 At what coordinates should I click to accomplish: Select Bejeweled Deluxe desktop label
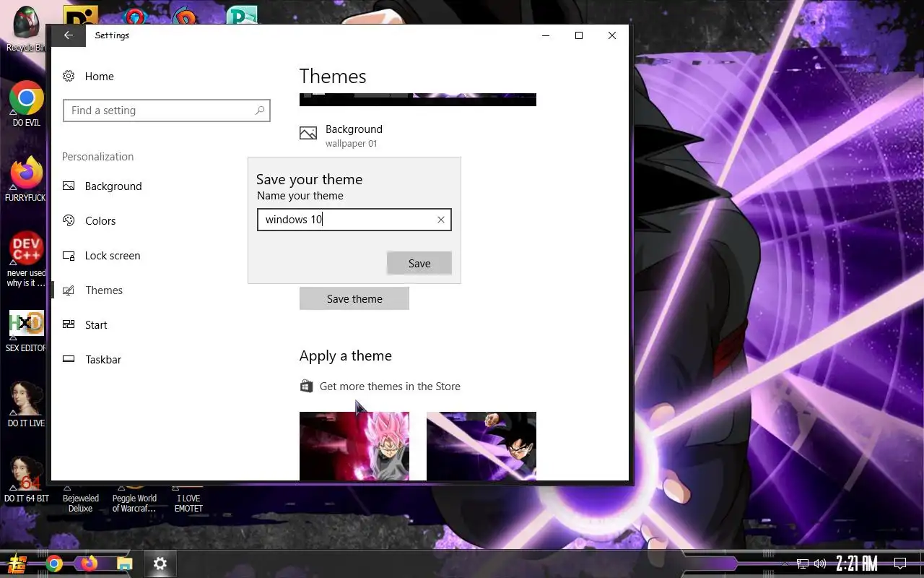click(81, 504)
